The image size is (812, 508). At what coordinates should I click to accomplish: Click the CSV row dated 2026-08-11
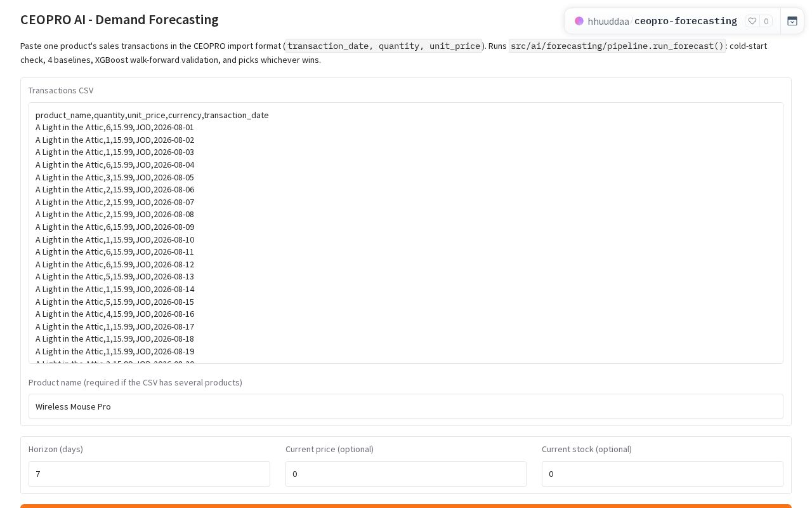(115, 251)
